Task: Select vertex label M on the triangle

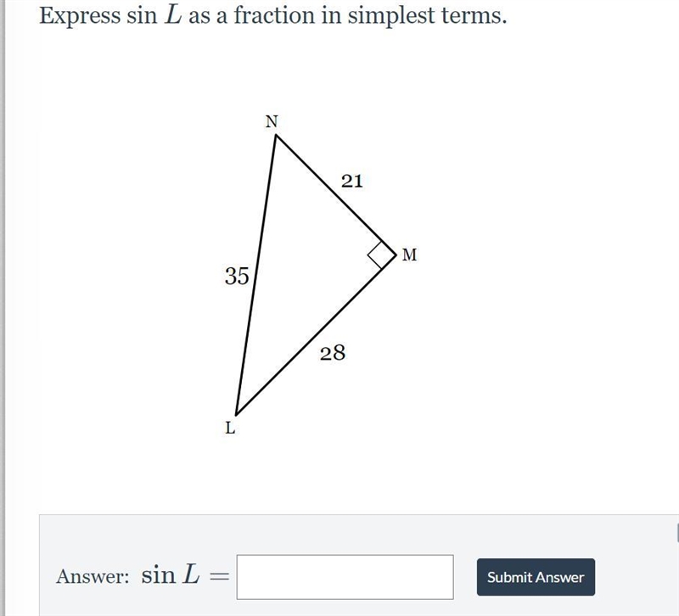Action: point(409,255)
